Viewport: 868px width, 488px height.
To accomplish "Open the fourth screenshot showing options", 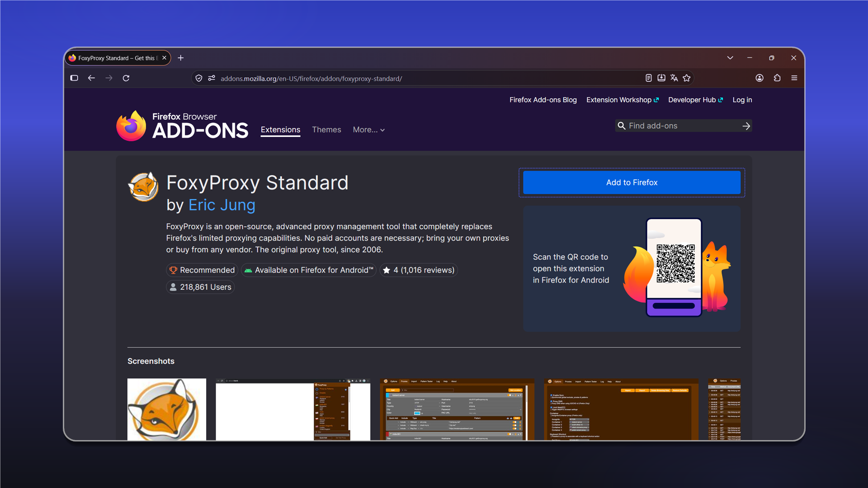I will coord(621,409).
